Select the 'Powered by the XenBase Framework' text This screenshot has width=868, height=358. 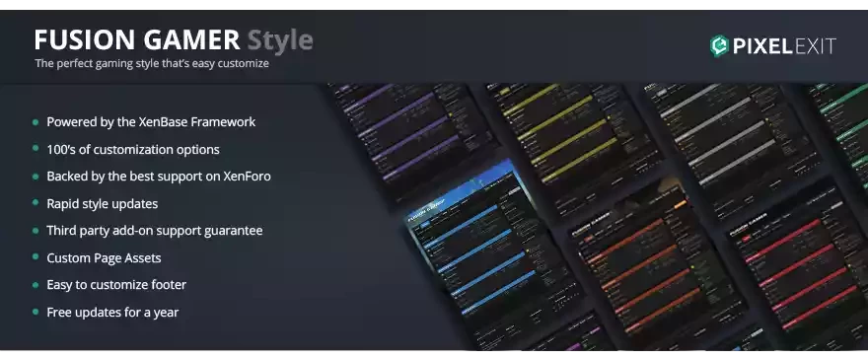click(x=151, y=122)
